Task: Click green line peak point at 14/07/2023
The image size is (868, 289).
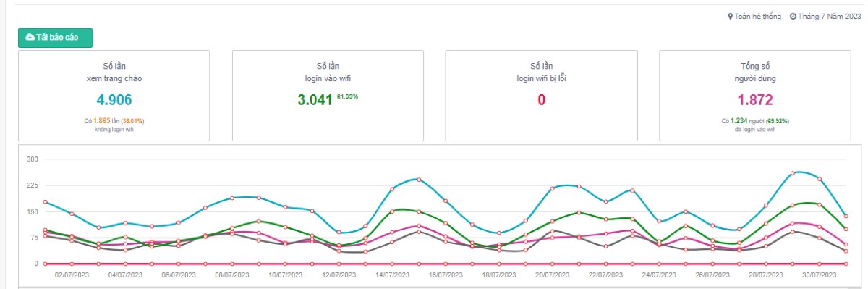Action: coord(392,211)
